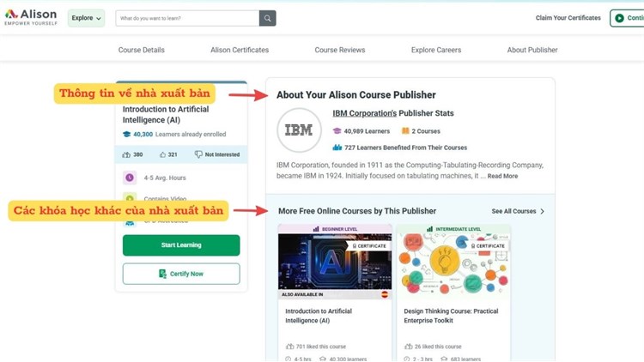Click the Spanish flag language icon
644x362 pixels.
coord(385,294)
